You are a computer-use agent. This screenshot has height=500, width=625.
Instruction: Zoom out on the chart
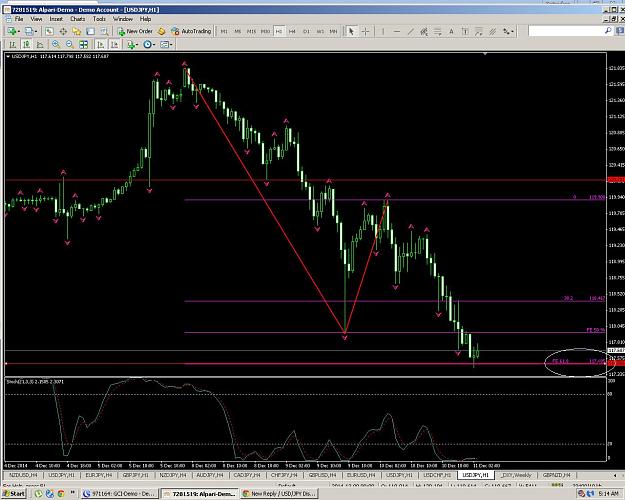click(70, 44)
